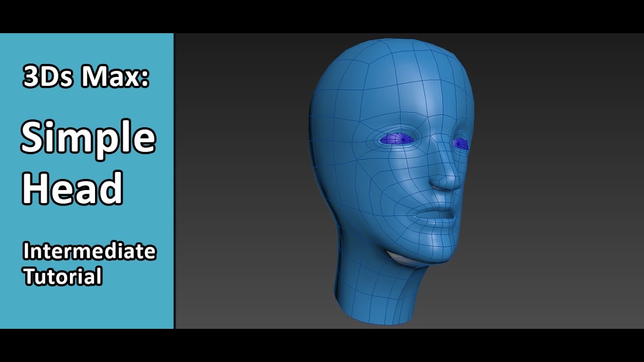Click the '3Ds Max:' title text

tap(87, 77)
